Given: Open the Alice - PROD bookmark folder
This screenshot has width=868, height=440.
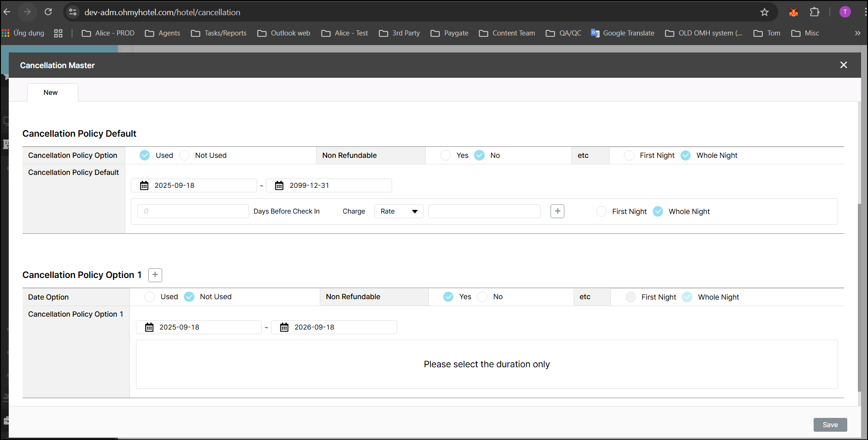Looking at the screenshot, I should coord(108,33).
